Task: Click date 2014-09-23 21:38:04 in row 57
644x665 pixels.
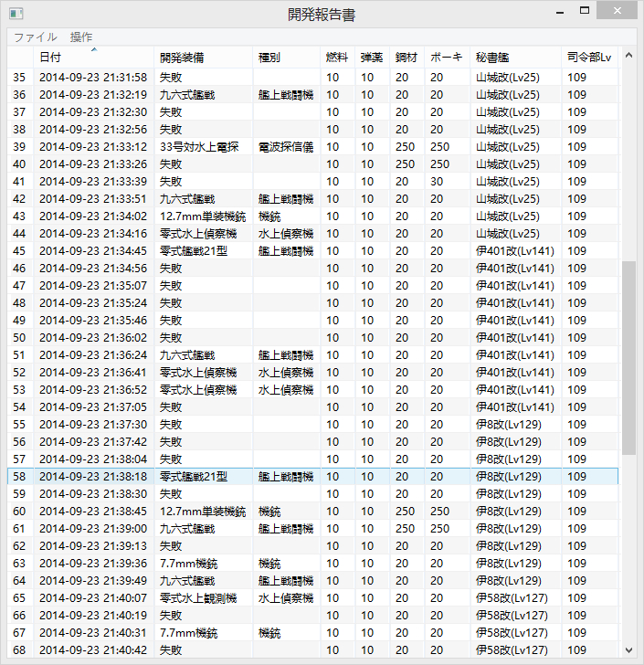Action: coord(93,459)
